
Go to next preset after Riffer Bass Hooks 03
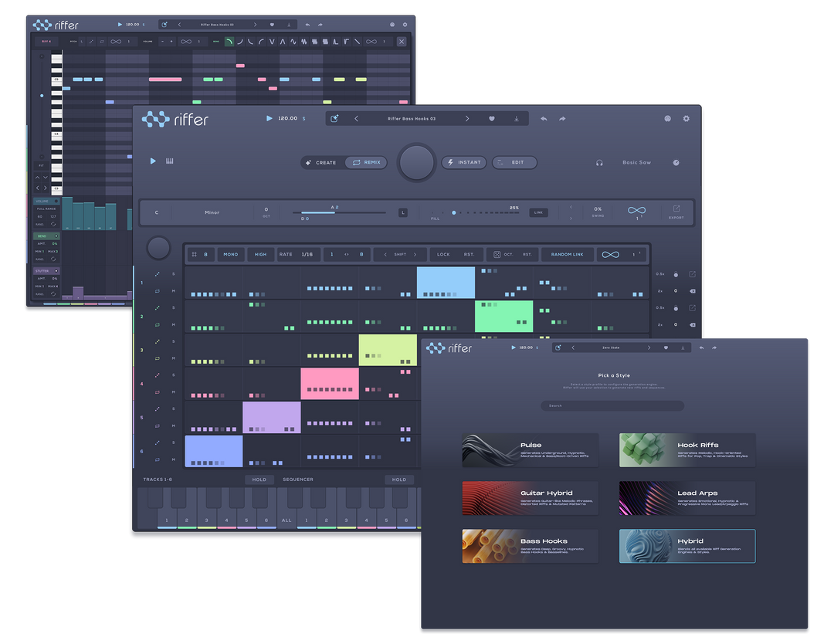[467, 119]
